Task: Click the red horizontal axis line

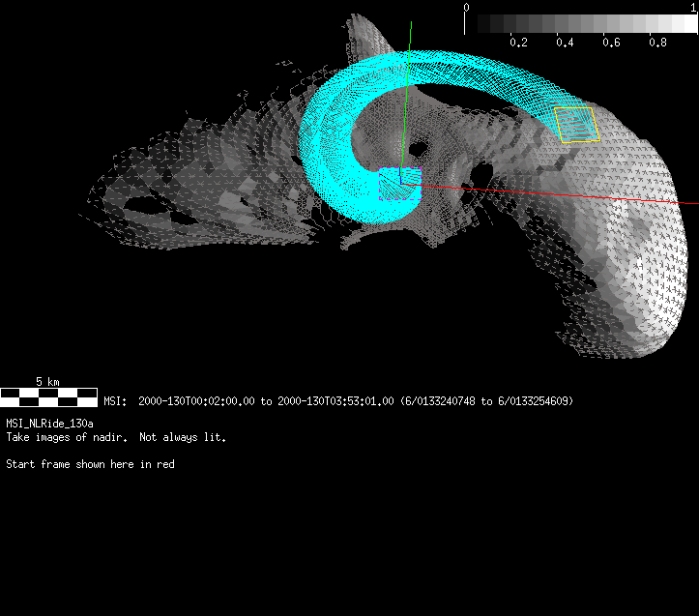Action: pos(549,194)
